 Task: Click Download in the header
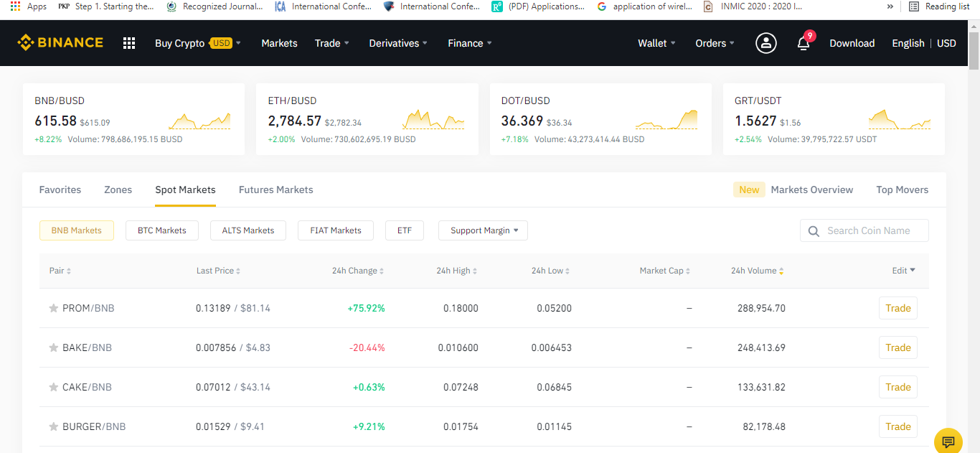[852, 43]
